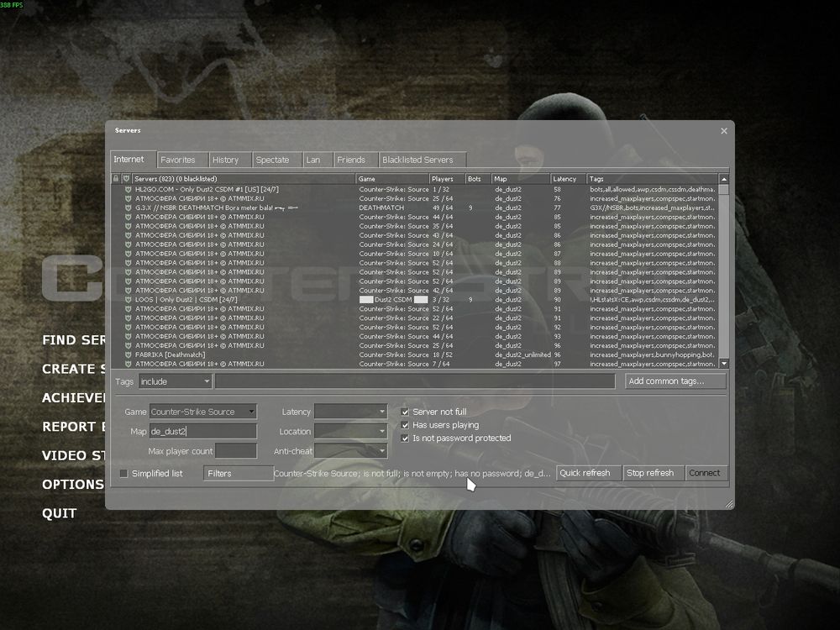Image resolution: width=840 pixels, height=630 pixels.
Task: Sort by the Latency column header
Action: 569,179
